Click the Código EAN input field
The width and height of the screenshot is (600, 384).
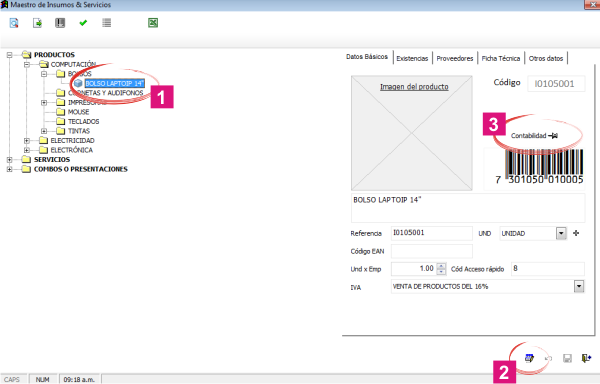[432, 251]
